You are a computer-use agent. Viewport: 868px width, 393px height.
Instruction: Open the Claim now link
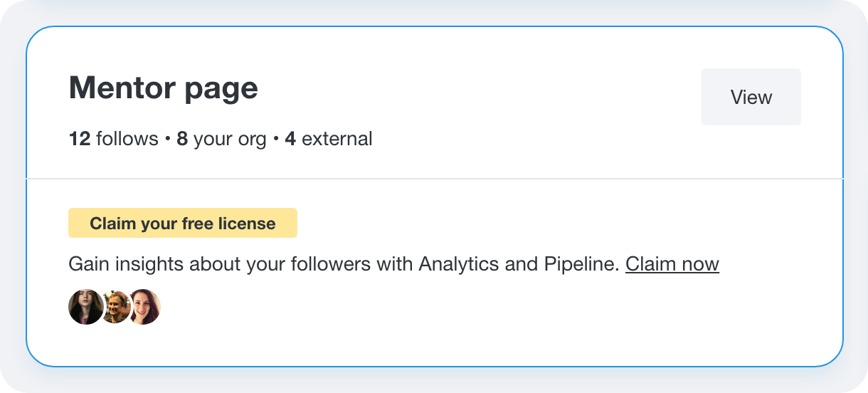pos(672,264)
